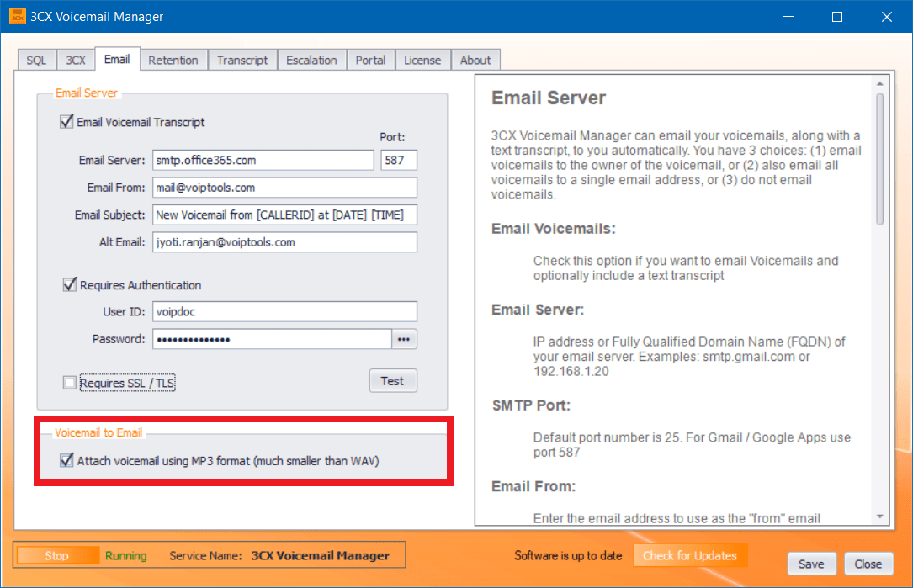
Task: Click the Email Server help heading
Action: point(549,98)
